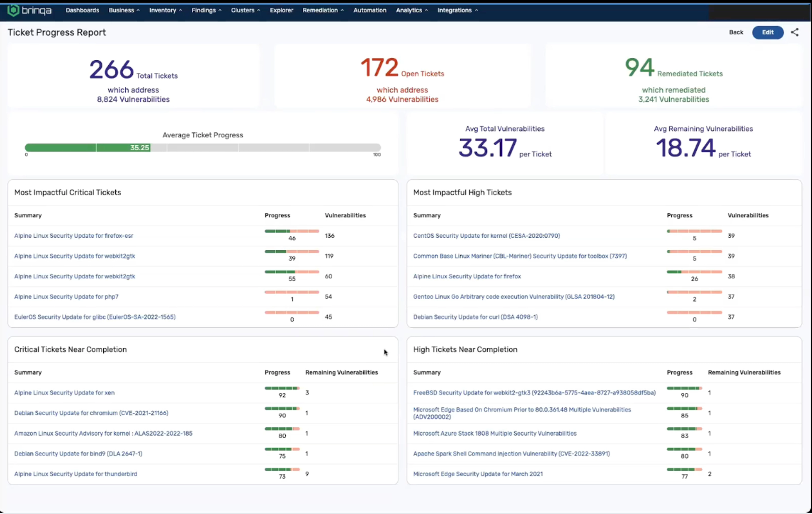This screenshot has height=514, width=812.
Task: Open Alpine Linux Security Update for firefox-esr
Action: pos(74,236)
